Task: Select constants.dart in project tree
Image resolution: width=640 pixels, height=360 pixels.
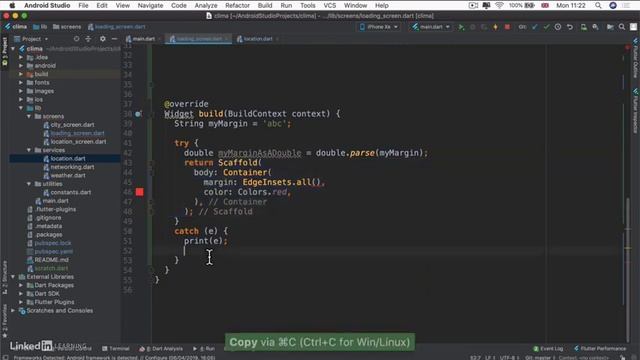Action: (x=71, y=192)
